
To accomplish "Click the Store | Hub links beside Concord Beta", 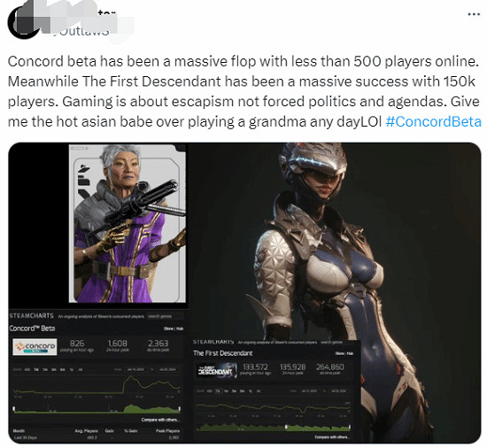I will click(174, 328).
